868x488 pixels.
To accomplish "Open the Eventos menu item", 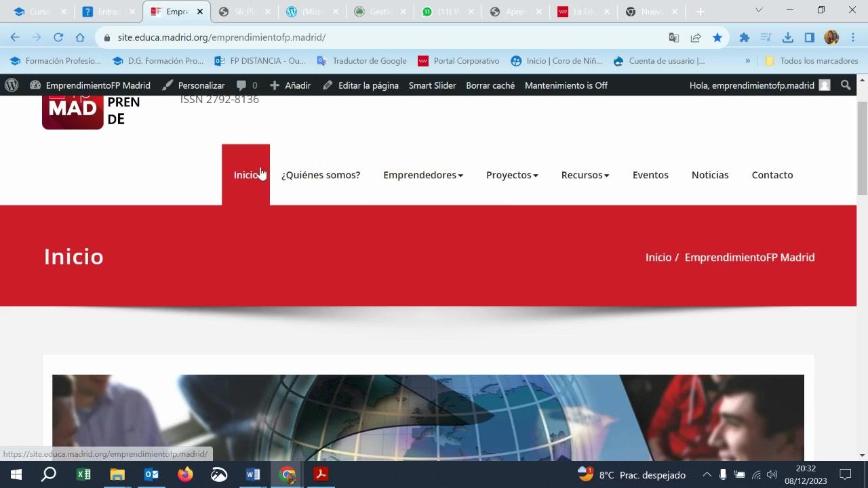I will pos(650,175).
